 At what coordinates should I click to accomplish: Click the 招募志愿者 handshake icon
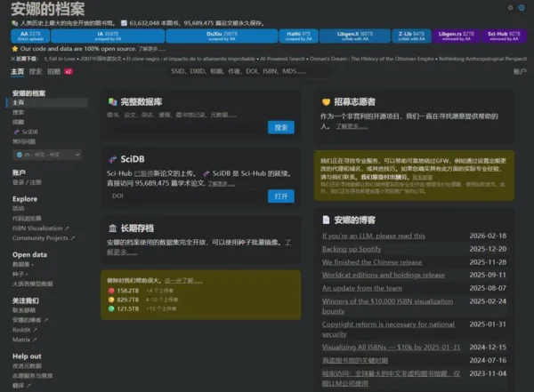[x=326, y=101]
